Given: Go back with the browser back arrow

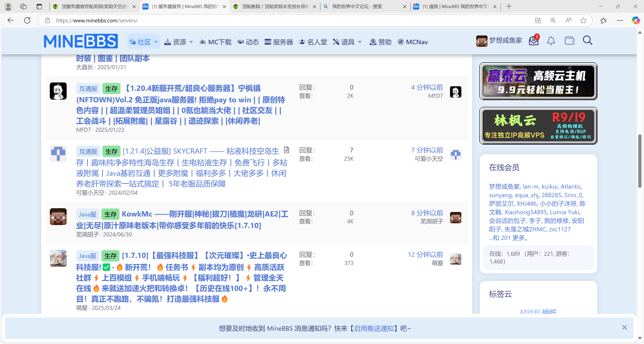Looking at the screenshot, I should 10,20.
